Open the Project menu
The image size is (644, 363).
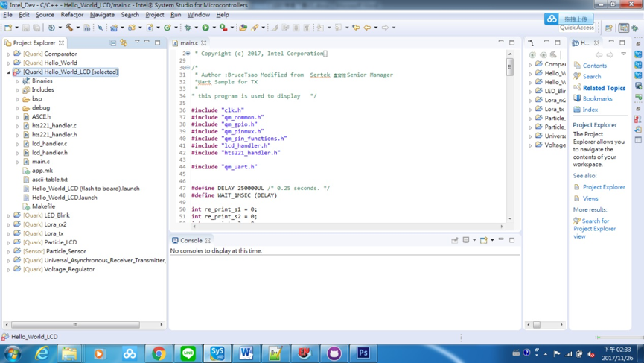(154, 15)
